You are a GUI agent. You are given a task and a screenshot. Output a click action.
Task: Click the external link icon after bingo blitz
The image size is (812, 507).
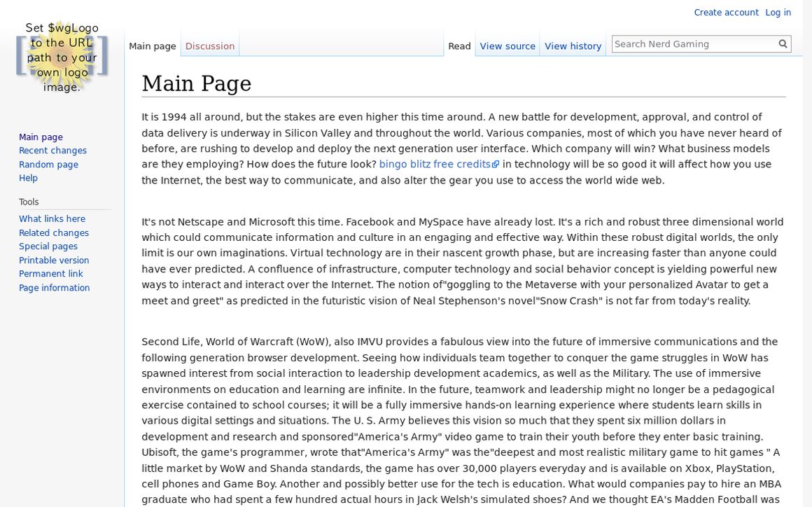[x=496, y=164]
